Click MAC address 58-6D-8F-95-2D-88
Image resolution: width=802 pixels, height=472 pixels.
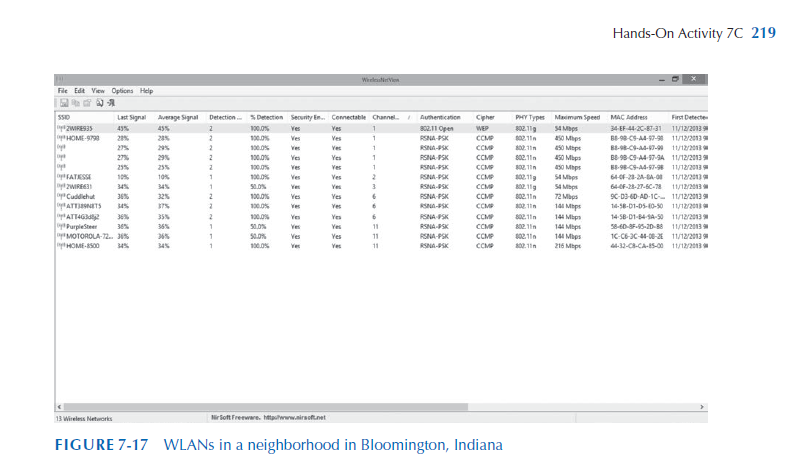(636, 227)
